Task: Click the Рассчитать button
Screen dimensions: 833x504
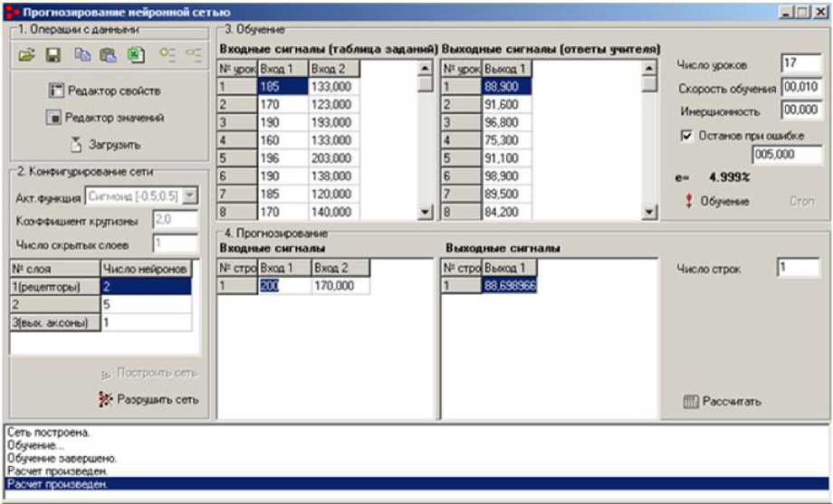Action: (722, 402)
